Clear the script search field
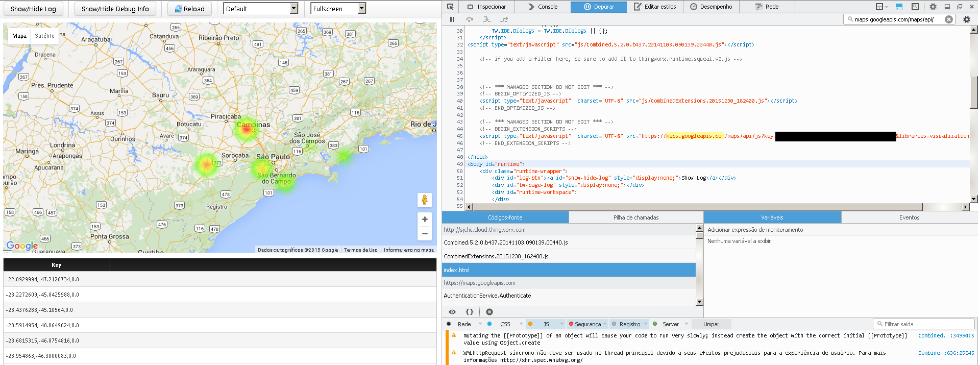The image size is (980, 365). (x=949, y=19)
